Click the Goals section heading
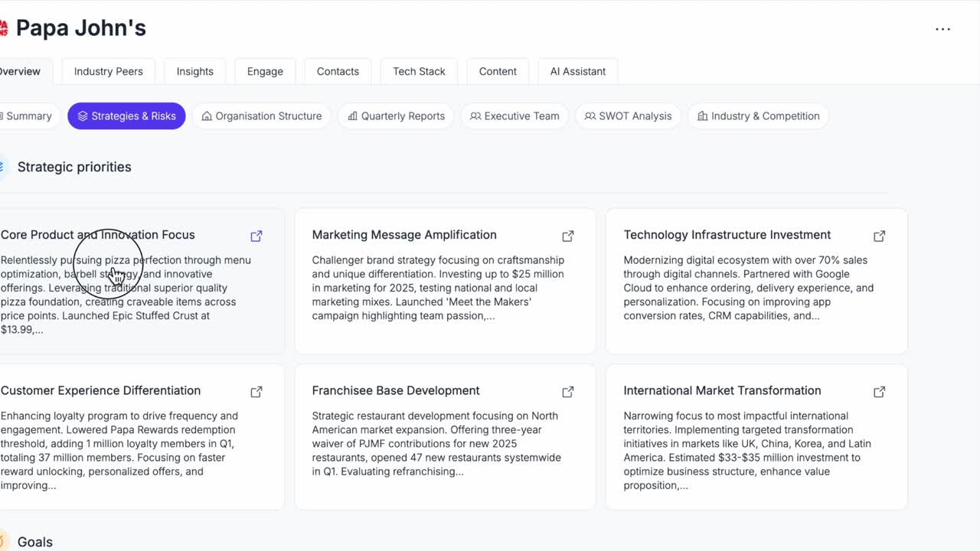 click(x=35, y=542)
